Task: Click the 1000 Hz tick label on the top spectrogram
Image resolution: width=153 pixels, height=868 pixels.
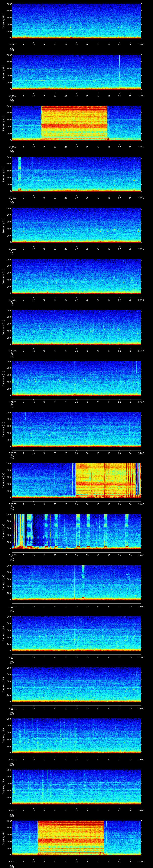Action: click(x=8, y=4)
